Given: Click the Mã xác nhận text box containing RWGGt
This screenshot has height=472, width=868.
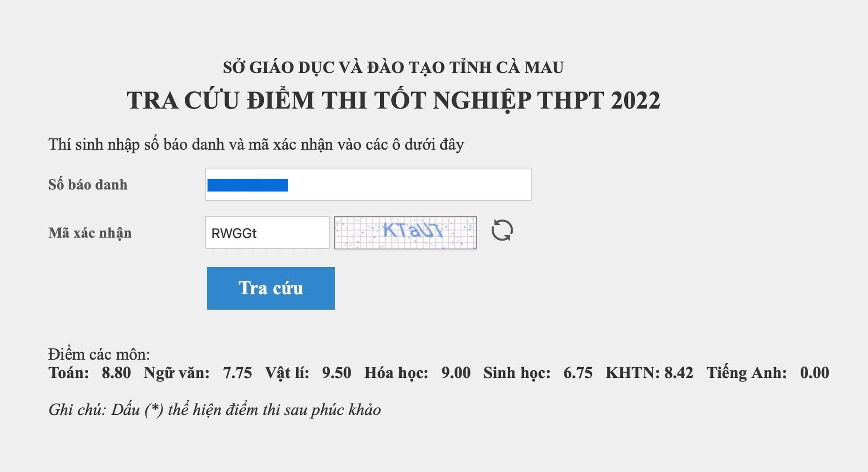Looking at the screenshot, I should pos(267,232).
